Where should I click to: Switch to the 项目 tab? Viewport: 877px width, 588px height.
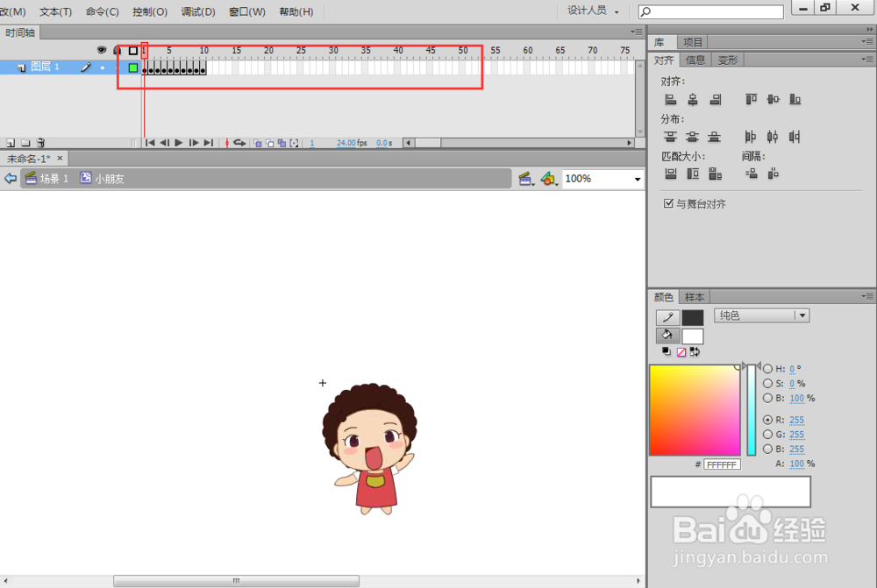pos(693,42)
